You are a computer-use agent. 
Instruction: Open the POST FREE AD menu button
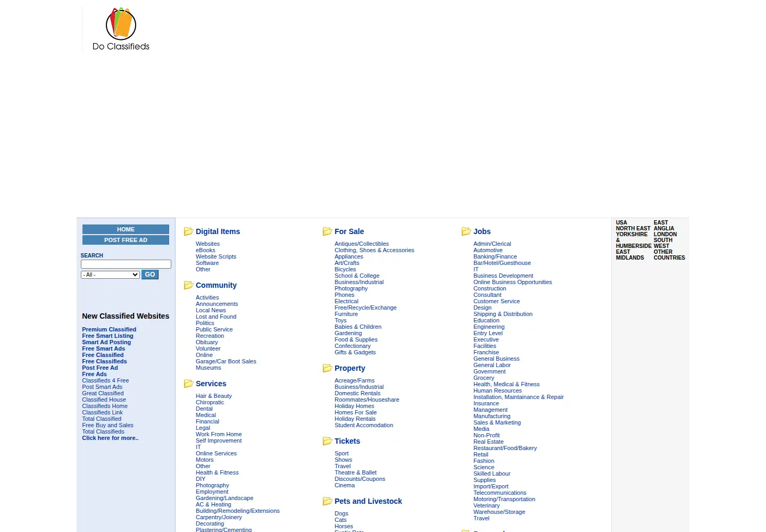click(x=126, y=240)
